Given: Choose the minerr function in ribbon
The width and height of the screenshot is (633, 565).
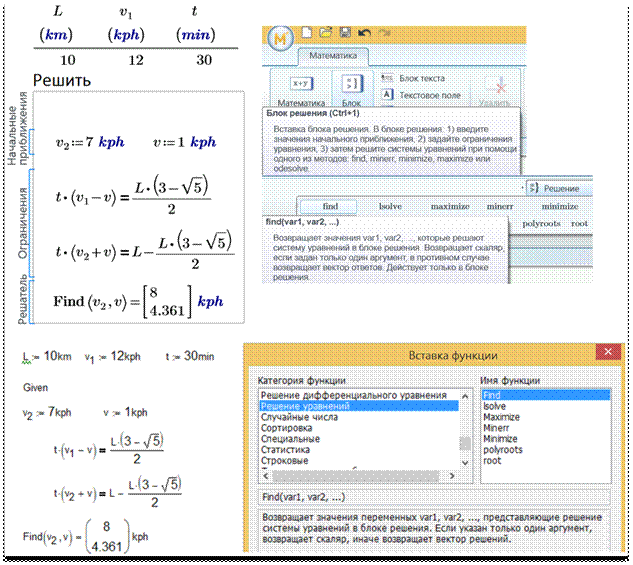Looking at the screenshot, I should tap(500, 206).
